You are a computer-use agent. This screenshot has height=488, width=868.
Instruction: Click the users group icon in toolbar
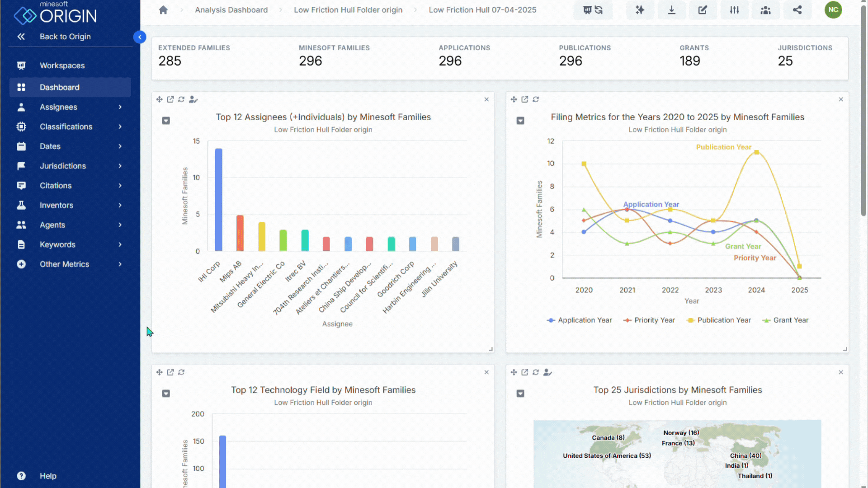click(x=765, y=10)
